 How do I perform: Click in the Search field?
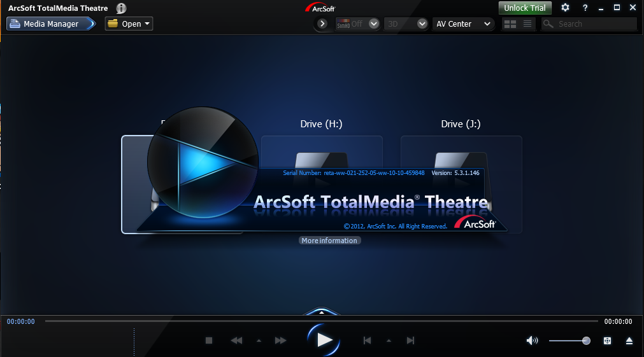tap(589, 24)
